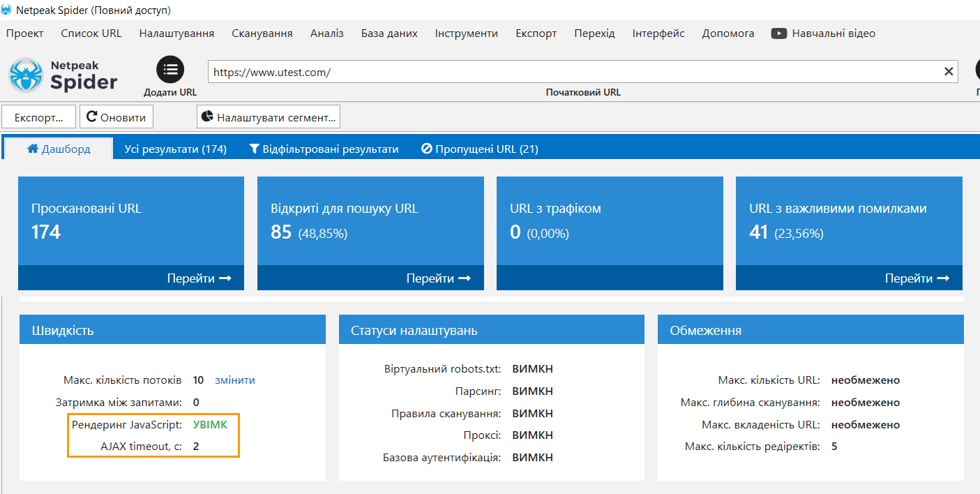Open the Сканування menu

tap(262, 33)
